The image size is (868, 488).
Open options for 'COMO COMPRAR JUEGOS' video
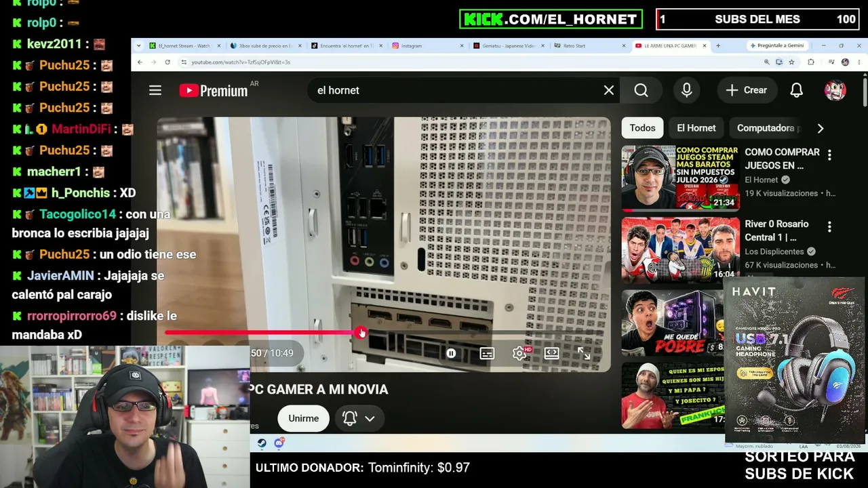click(x=829, y=155)
